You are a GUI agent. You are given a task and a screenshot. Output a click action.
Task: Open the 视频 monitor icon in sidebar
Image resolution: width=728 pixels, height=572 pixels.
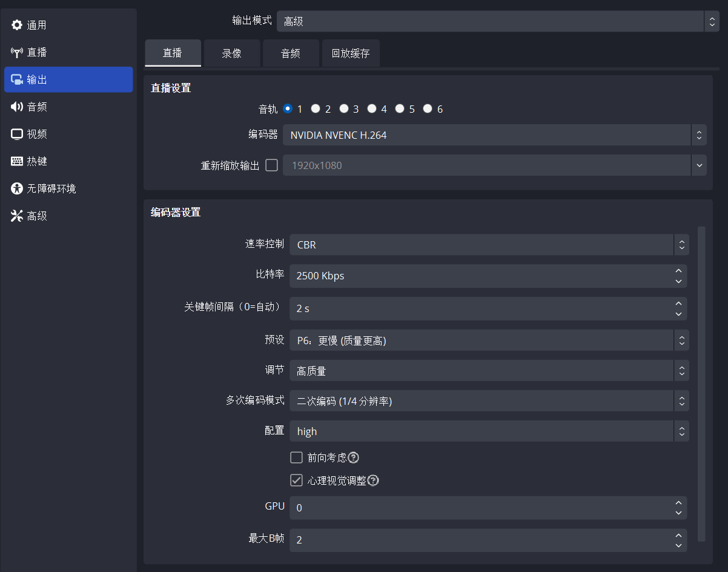(x=17, y=134)
